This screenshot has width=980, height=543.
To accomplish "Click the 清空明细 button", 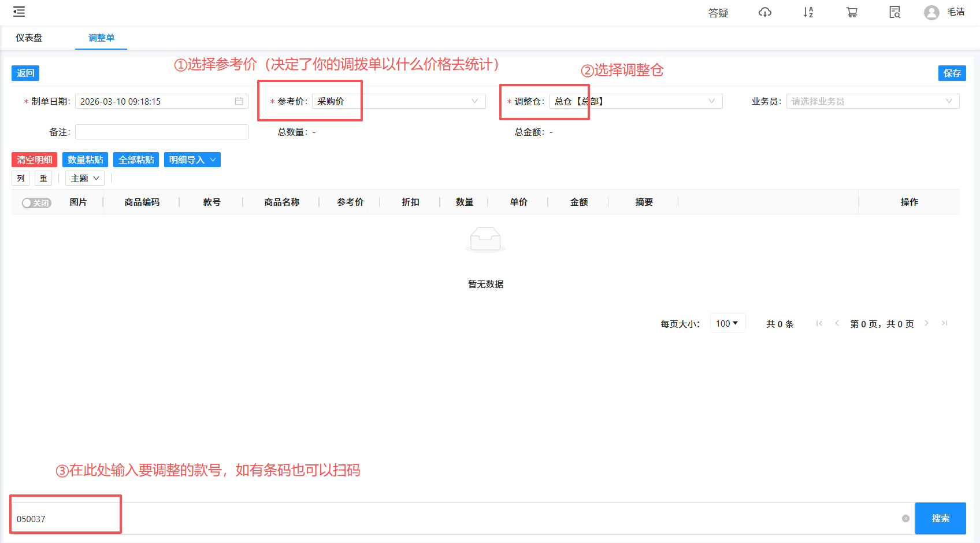I will click(34, 160).
